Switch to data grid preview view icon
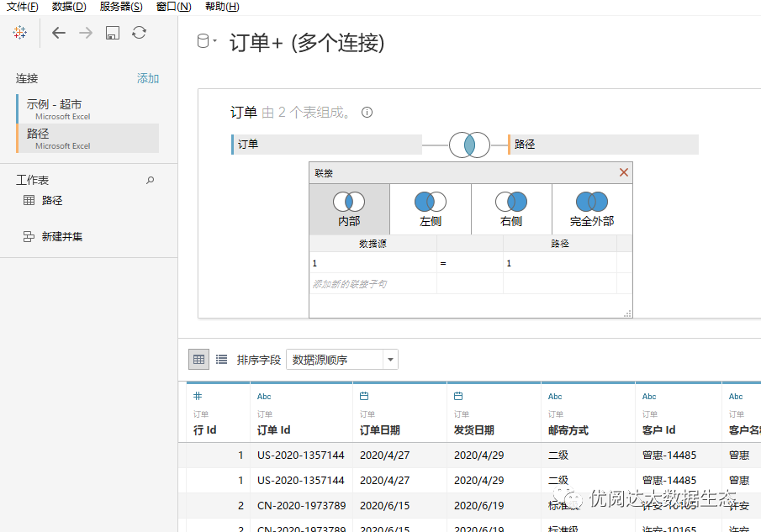761x532 pixels. tap(199, 360)
